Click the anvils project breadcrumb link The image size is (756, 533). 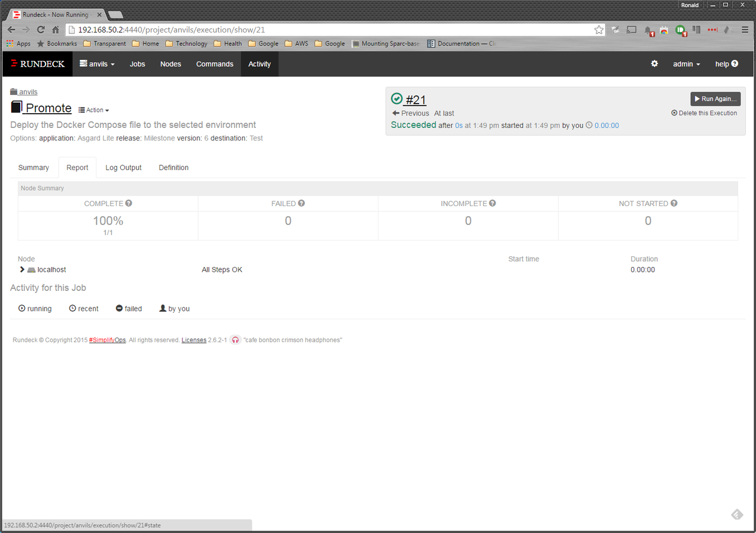(x=24, y=92)
